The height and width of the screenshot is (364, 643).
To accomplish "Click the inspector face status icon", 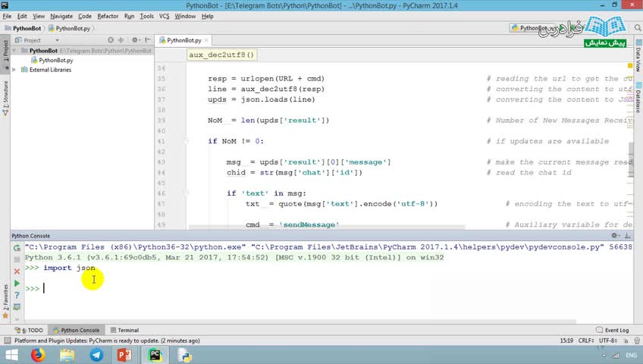I will (637, 340).
